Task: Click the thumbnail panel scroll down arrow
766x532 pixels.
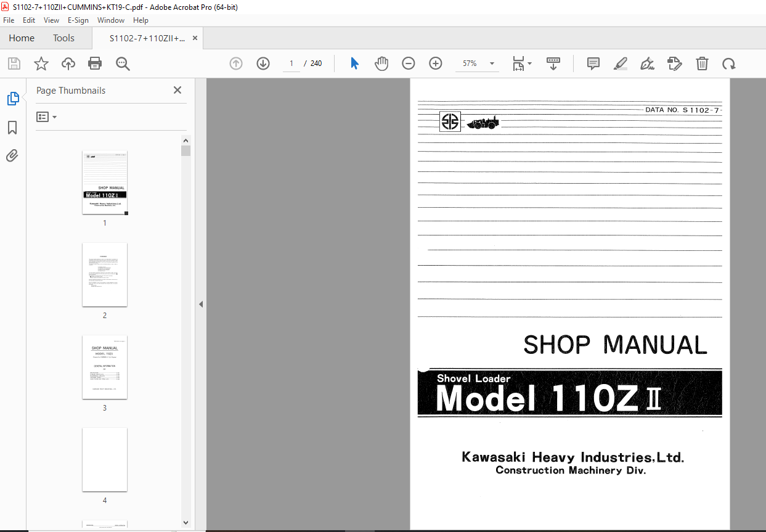Action: (x=186, y=523)
